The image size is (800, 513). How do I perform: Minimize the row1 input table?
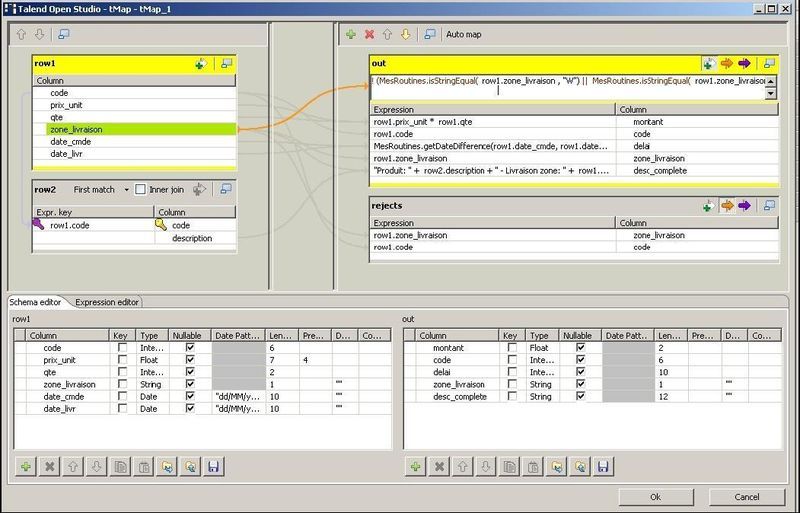click(226, 64)
